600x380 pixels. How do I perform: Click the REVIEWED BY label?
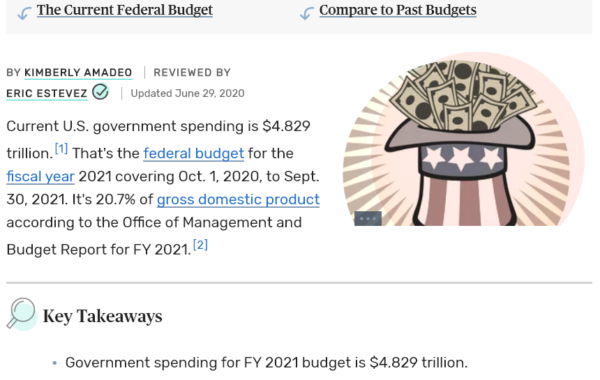[x=192, y=72]
